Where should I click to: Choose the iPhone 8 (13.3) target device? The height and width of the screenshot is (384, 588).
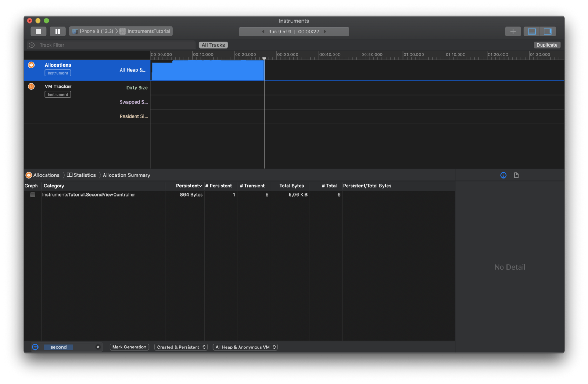(x=93, y=32)
